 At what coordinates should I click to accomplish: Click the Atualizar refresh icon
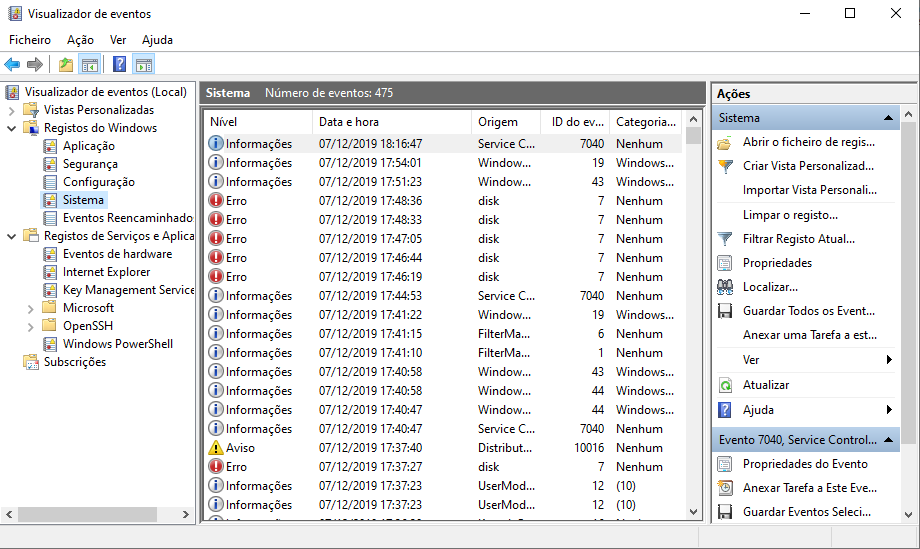pos(725,385)
